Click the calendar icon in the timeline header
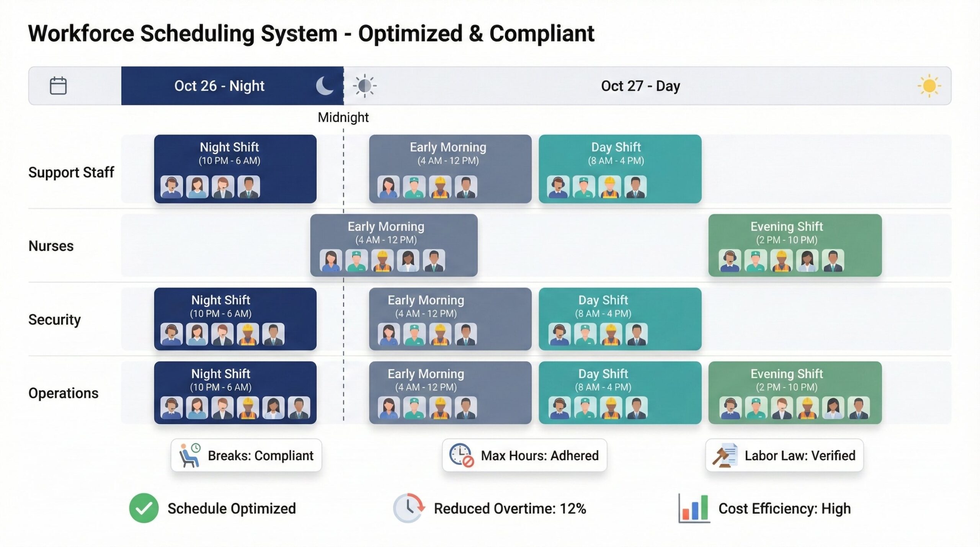Screen dimensions: 980x547 pos(58,86)
